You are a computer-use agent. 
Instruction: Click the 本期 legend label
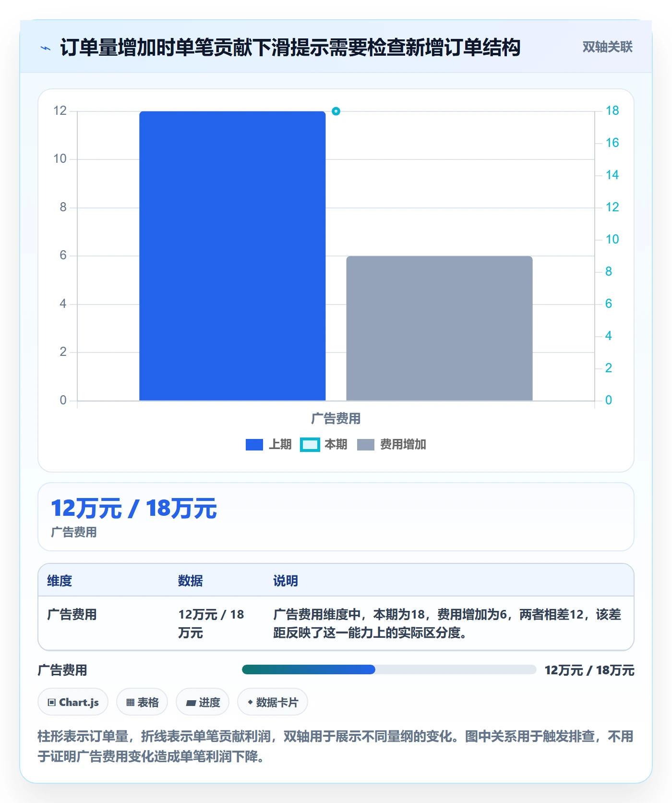pyautogui.click(x=336, y=445)
